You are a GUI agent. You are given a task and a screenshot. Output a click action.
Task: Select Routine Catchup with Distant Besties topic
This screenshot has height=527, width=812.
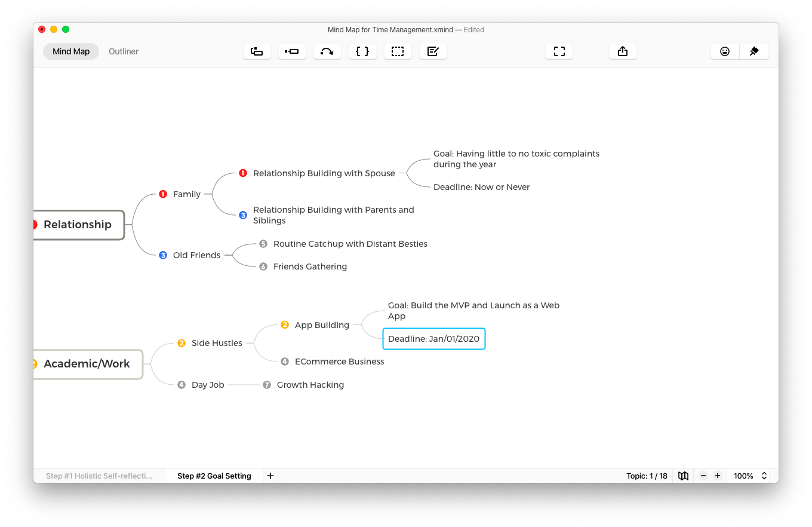(x=350, y=244)
